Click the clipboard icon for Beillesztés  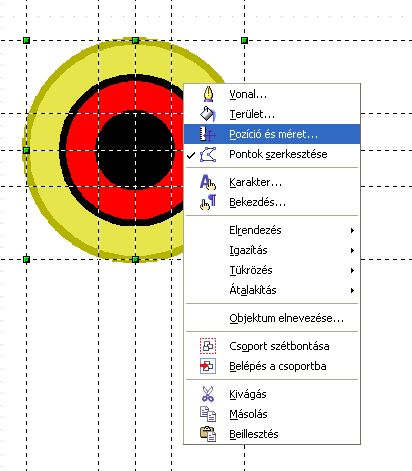[x=208, y=434]
